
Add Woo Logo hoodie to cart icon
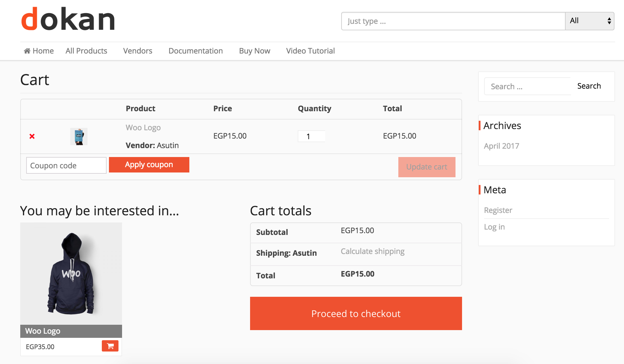tap(110, 346)
